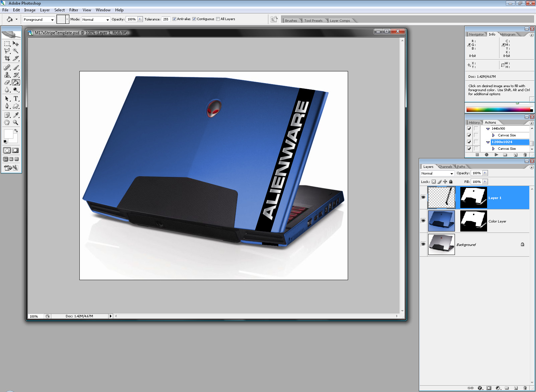Play the selected action
Image resolution: width=536 pixels, height=392 pixels.
pos(496,155)
